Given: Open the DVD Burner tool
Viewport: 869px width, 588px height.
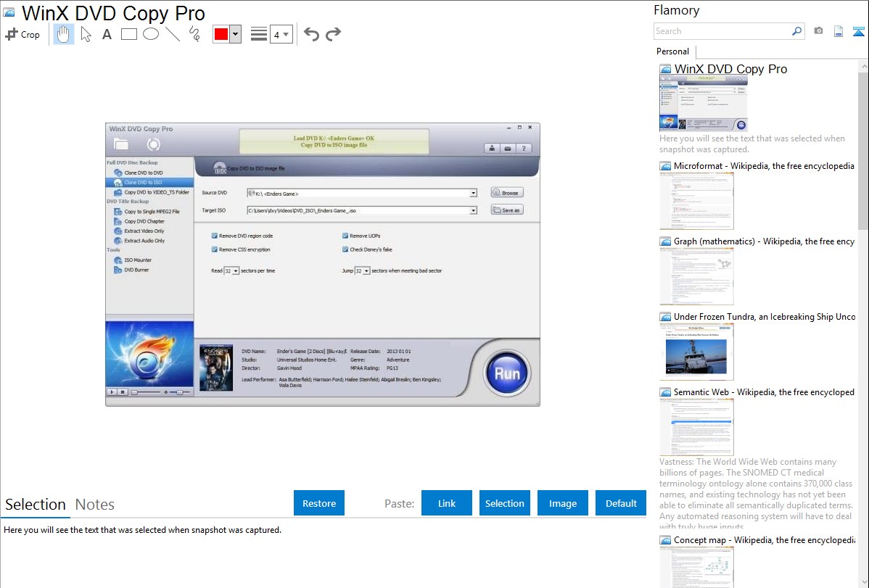Looking at the screenshot, I should point(131,270).
